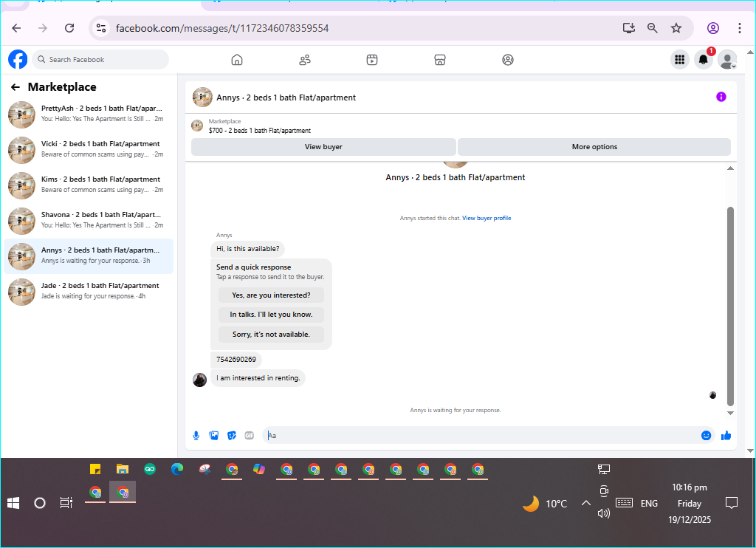The width and height of the screenshot is (756, 548).
Task: Send 'Sorry, it's not available.' response
Action: pos(271,335)
